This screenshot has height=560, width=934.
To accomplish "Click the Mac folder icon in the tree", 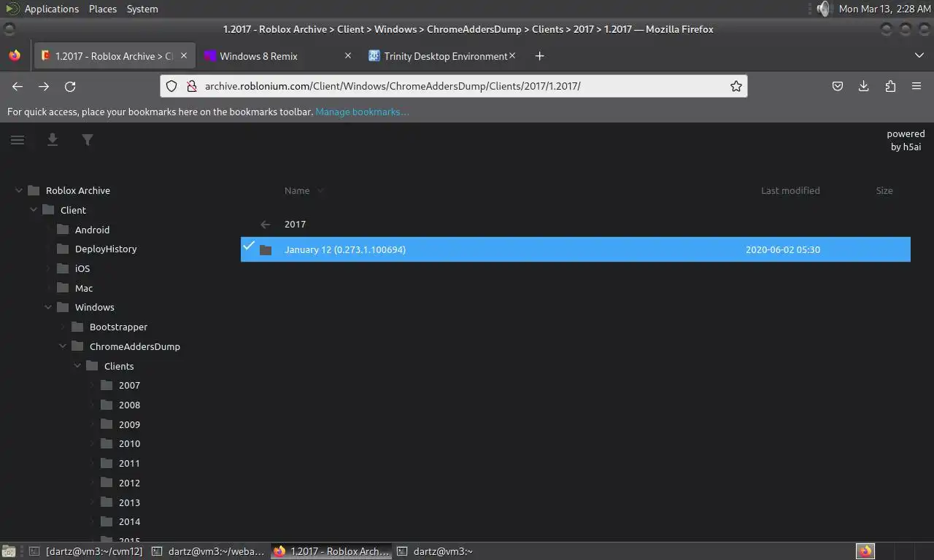I will click(x=63, y=287).
